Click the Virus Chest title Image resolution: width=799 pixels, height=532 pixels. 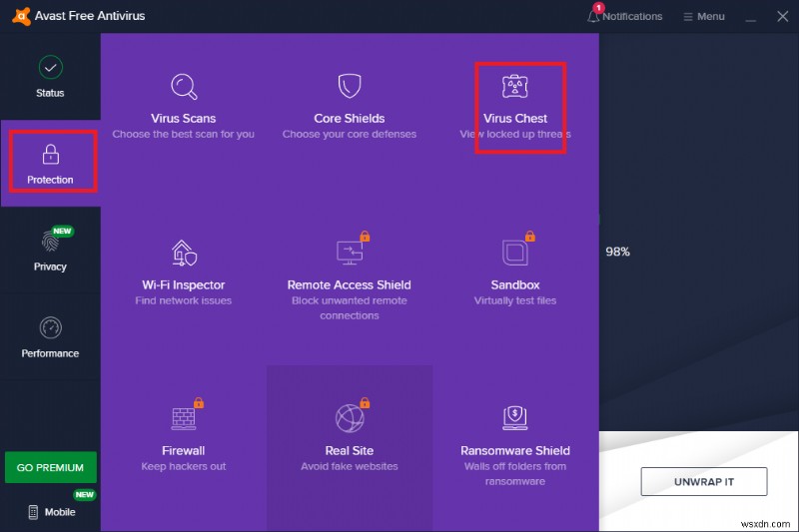click(515, 118)
